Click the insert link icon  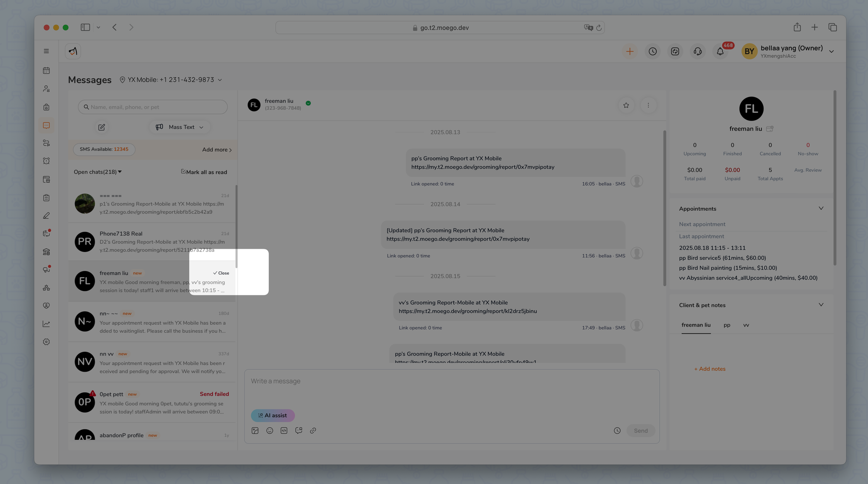313,431
